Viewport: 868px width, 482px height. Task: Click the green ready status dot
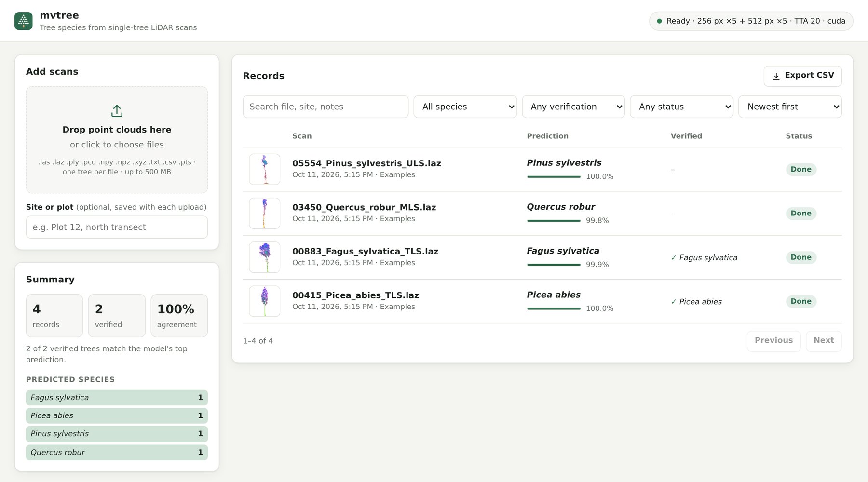point(659,21)
